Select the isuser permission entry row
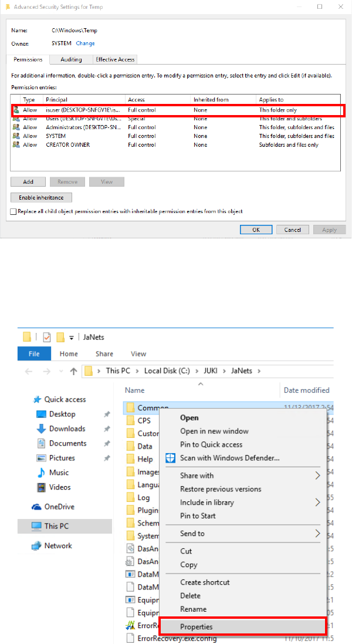This screenshot has width=352, height=644. [177, 110]
